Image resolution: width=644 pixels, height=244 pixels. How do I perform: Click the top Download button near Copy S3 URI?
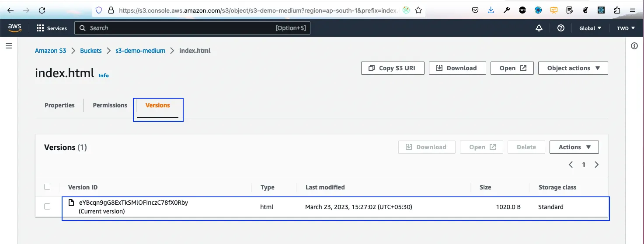pyautogui.click(x=457, y=68)
